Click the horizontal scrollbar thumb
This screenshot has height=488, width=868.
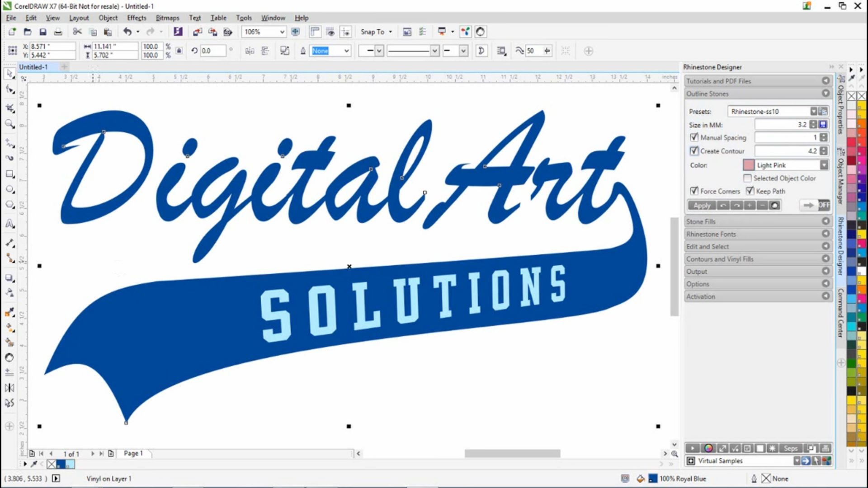[x=512, y=453]
